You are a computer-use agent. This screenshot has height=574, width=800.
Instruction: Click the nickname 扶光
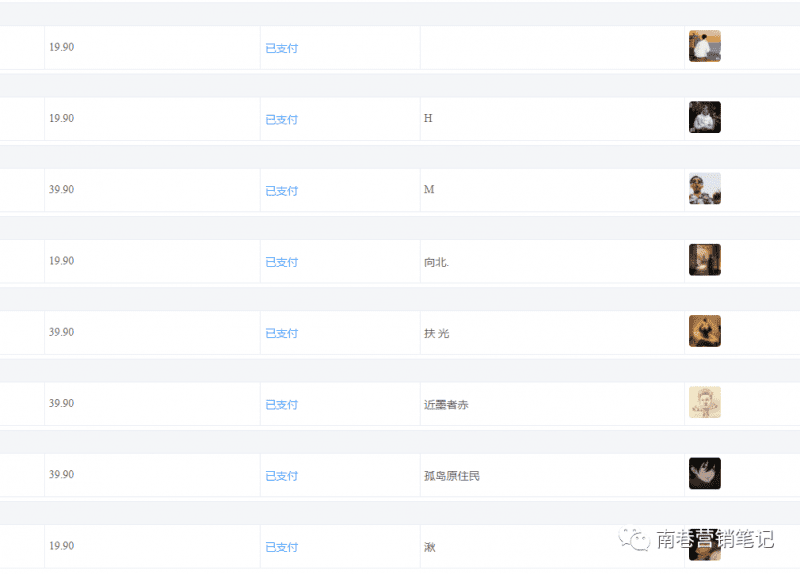pyautogui.click(x=436, y=333)
